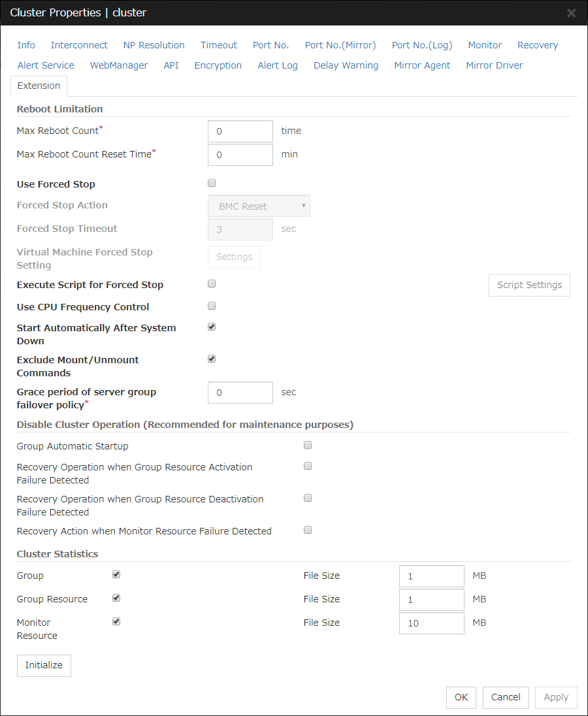
Task: Click the Grace period input field
Action: 240,393
